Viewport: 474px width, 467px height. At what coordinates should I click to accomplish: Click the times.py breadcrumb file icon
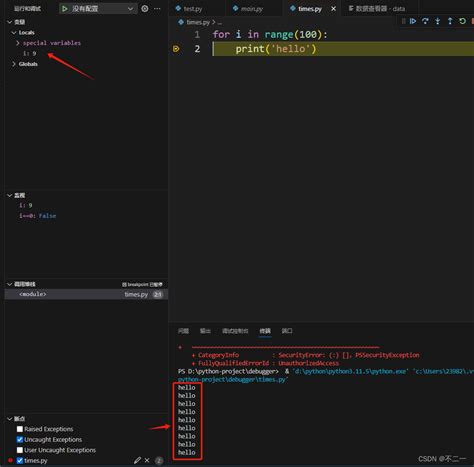(x=181, y=22)
